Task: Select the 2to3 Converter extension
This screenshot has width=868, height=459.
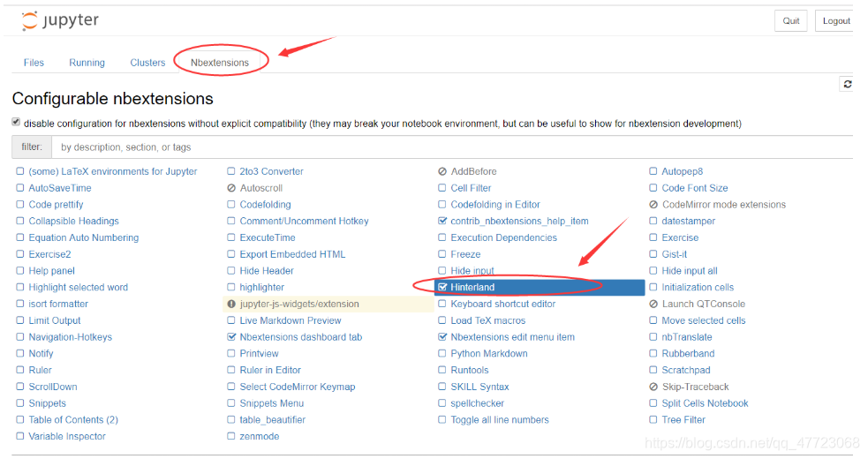Action: (x=271, y=171)
